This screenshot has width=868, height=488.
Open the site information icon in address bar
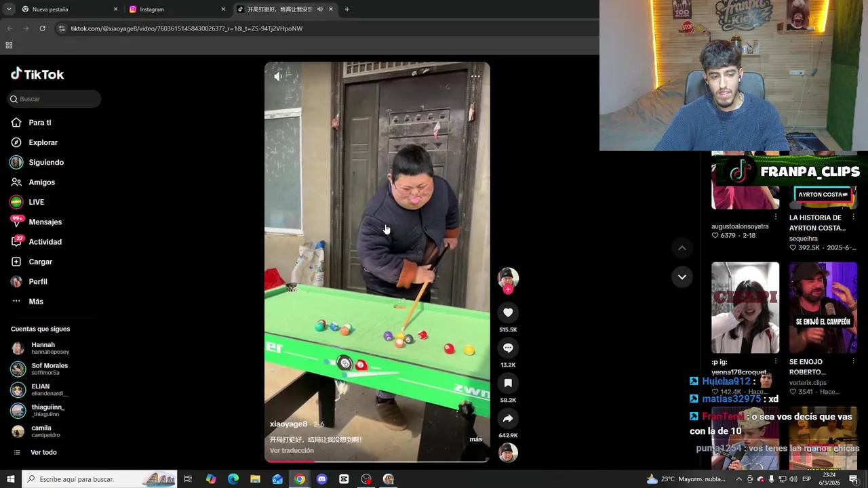pyautogui.click(x=62, y=28)
